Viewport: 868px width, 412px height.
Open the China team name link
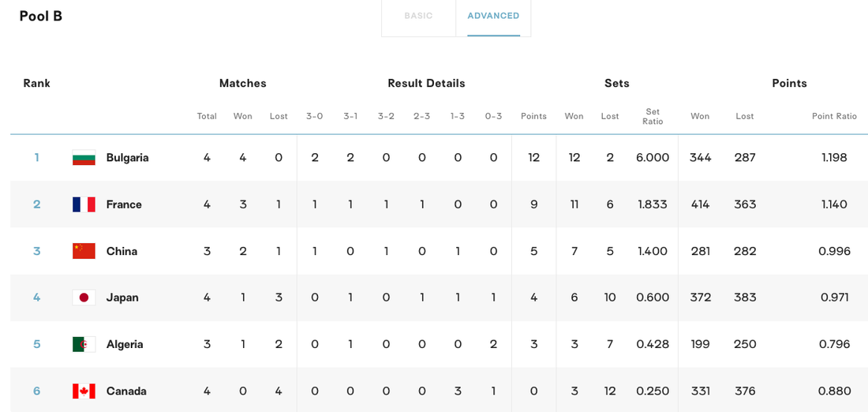coord(122,251)
